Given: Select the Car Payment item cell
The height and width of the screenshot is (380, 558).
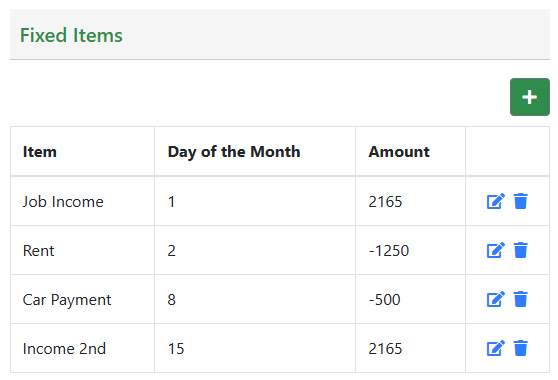Looking at the screenshot, I should coord(83,300).
